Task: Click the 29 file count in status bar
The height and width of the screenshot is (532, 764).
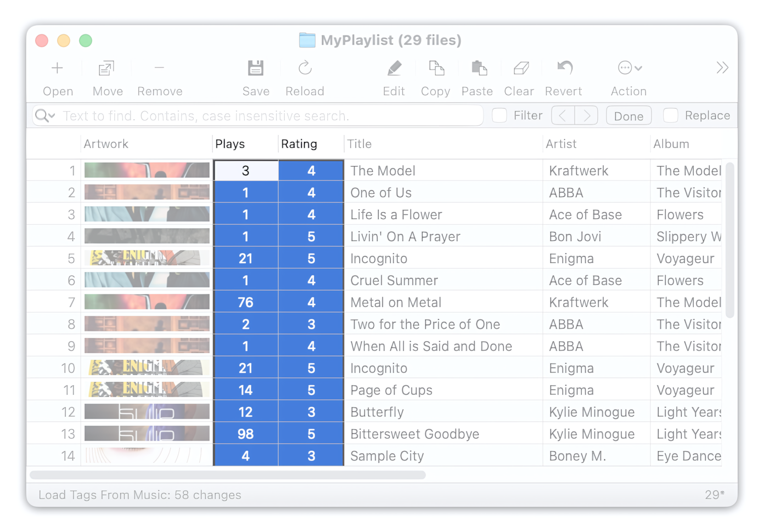Action: click(714, 495)
